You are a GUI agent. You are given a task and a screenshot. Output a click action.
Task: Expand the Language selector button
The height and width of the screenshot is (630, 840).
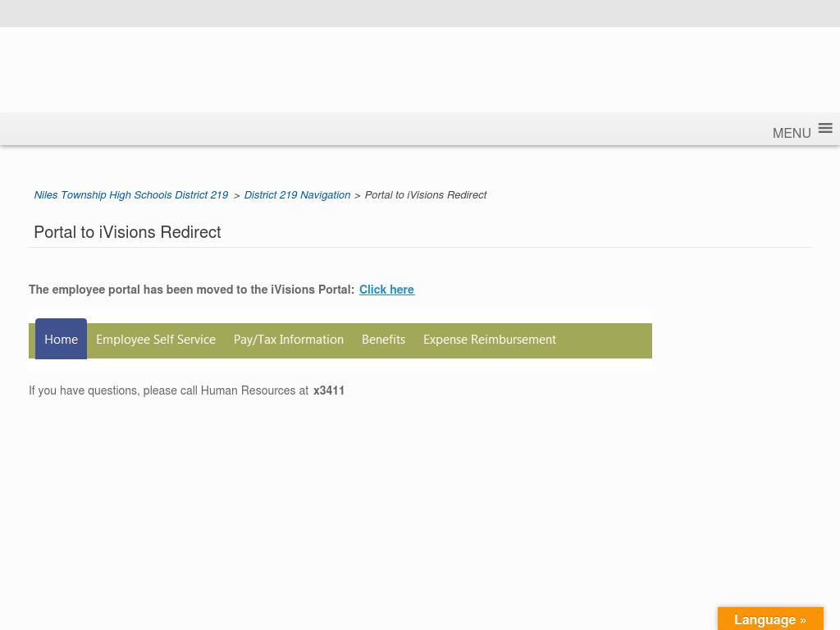(x=769, y=619)
